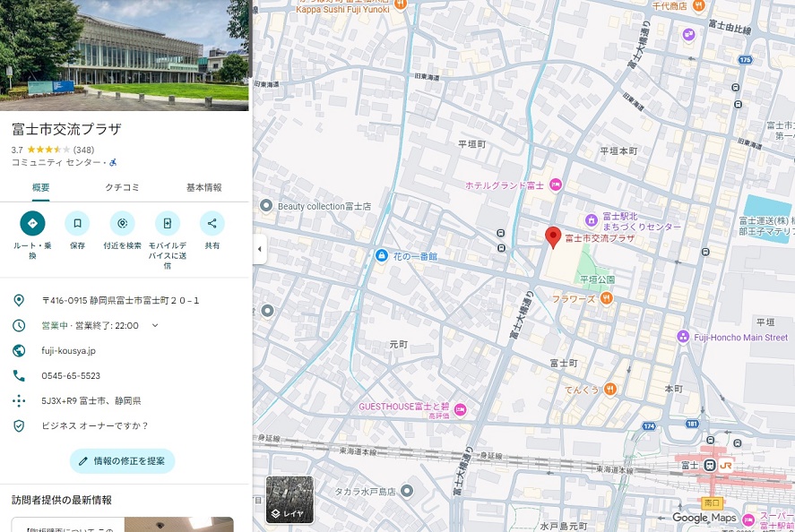The width and height of the screenshot is (795, 532).
Task: Expand the opening hours chevron
Action: point(155,325)
